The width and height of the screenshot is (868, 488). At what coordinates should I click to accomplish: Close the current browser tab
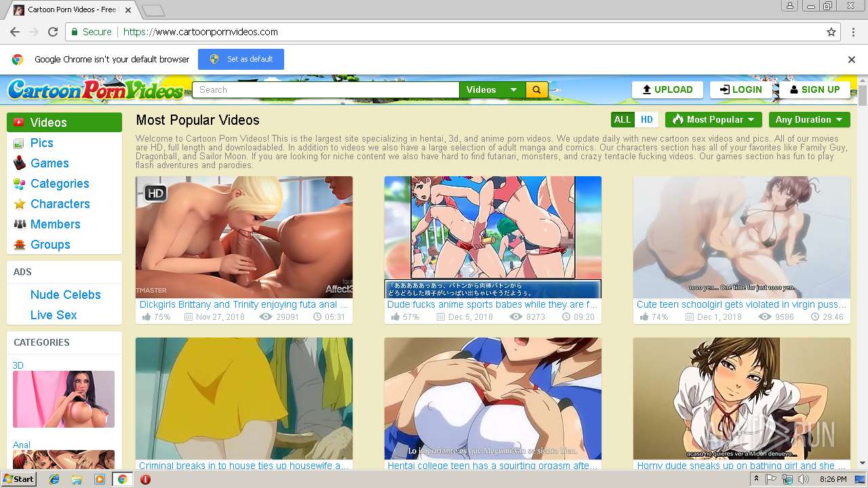click(130, 10)
